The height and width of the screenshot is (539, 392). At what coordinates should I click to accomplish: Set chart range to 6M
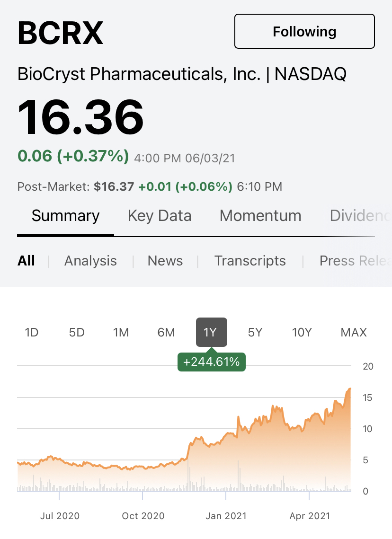[x=166, y=332]
